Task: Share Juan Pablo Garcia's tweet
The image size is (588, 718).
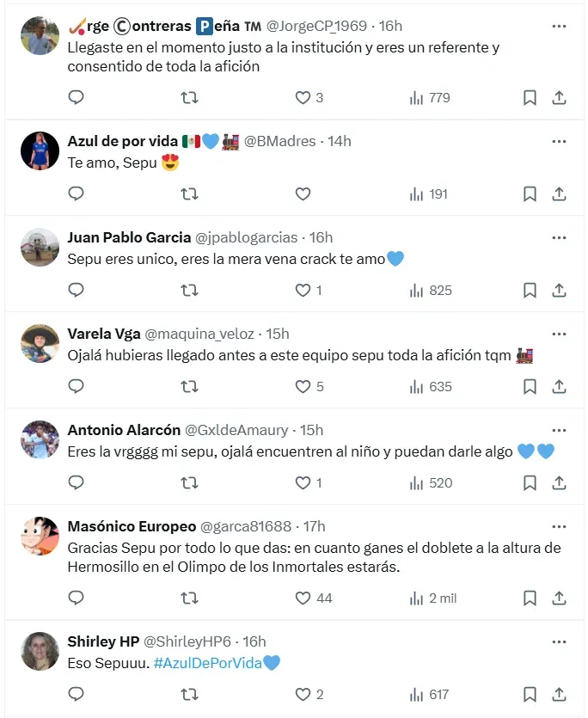Action: (559, 290)
